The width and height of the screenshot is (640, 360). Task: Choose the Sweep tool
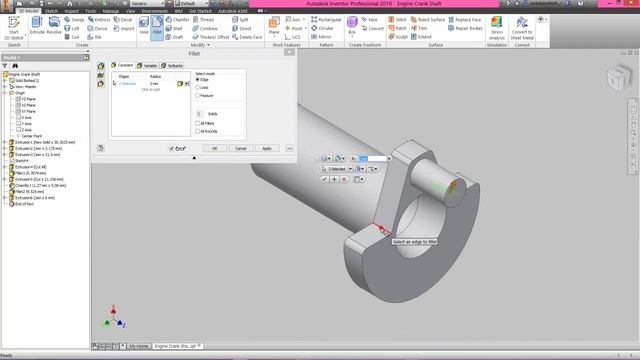pyautogui.click(x=74, y=20)
